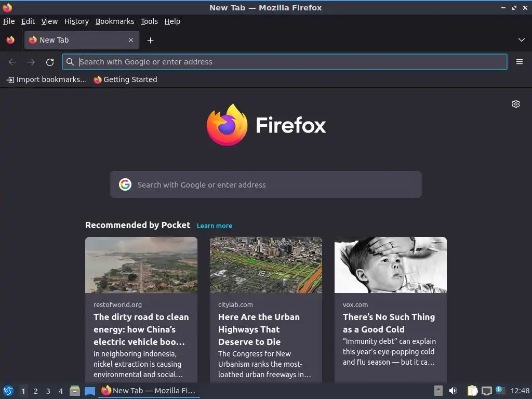Open the History menu

point(77,21)
